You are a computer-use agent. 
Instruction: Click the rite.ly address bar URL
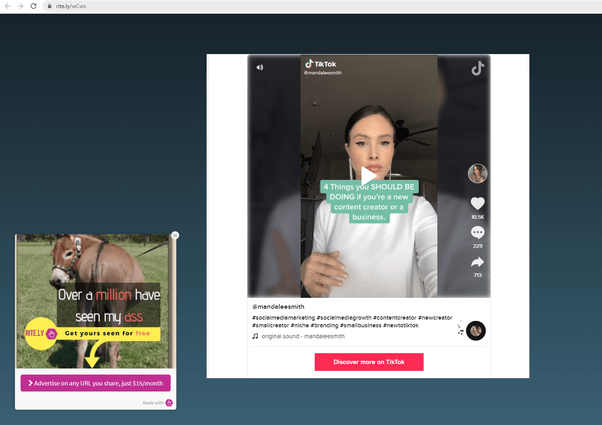(71, 6)
